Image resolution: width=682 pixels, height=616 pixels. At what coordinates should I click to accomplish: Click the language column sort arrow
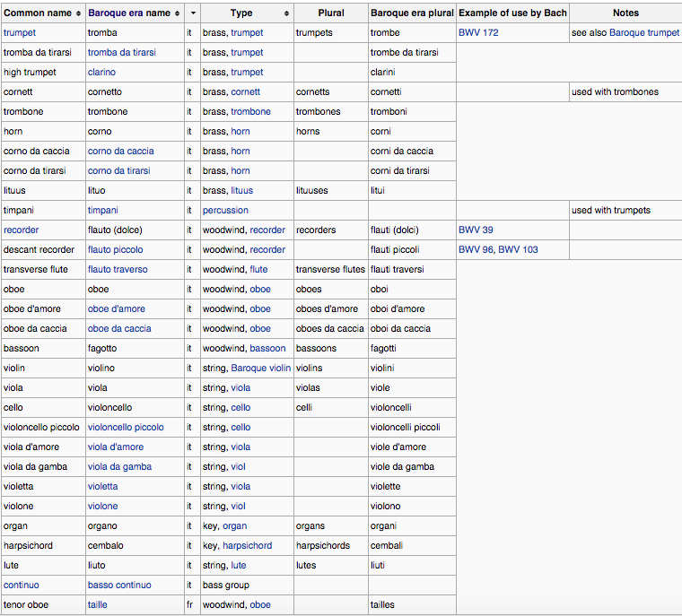coord(193,13)
